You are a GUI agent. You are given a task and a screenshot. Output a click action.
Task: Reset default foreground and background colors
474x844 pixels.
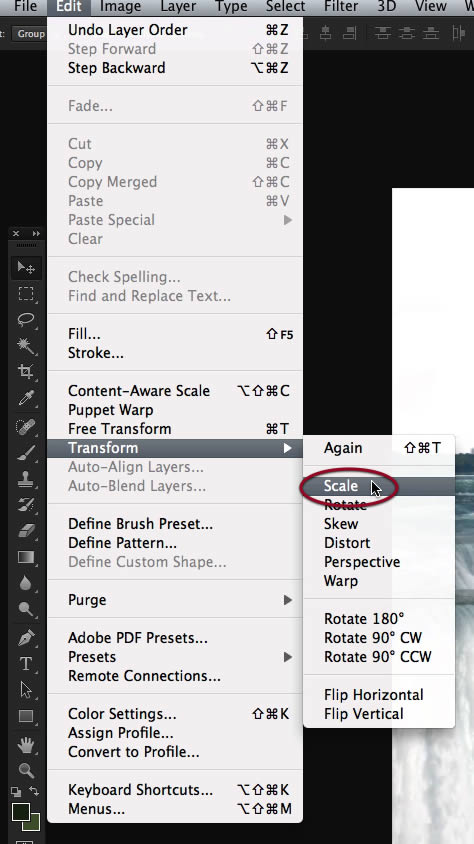tap(16, 792)
